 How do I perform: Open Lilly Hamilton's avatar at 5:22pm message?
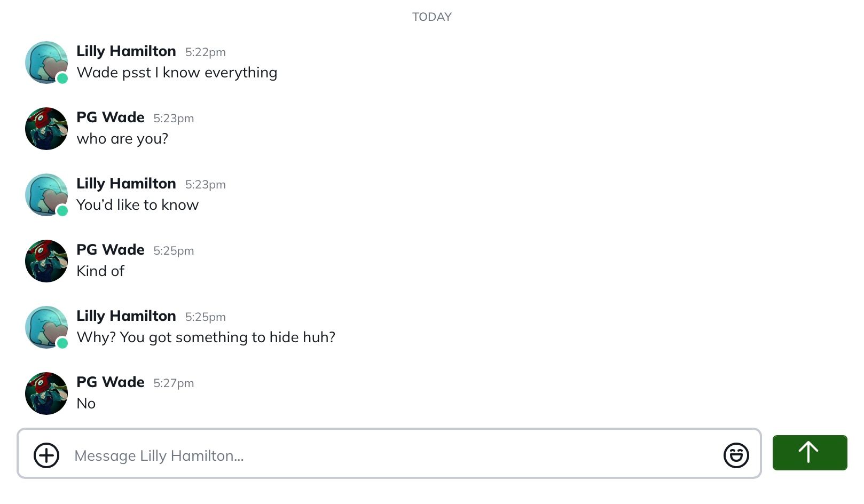[46, 62]
